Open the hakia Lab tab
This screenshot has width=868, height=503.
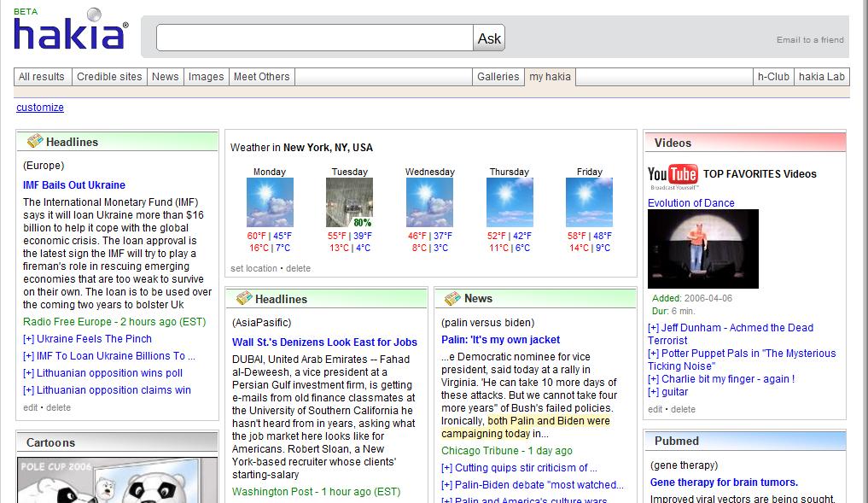pos(821,77)
